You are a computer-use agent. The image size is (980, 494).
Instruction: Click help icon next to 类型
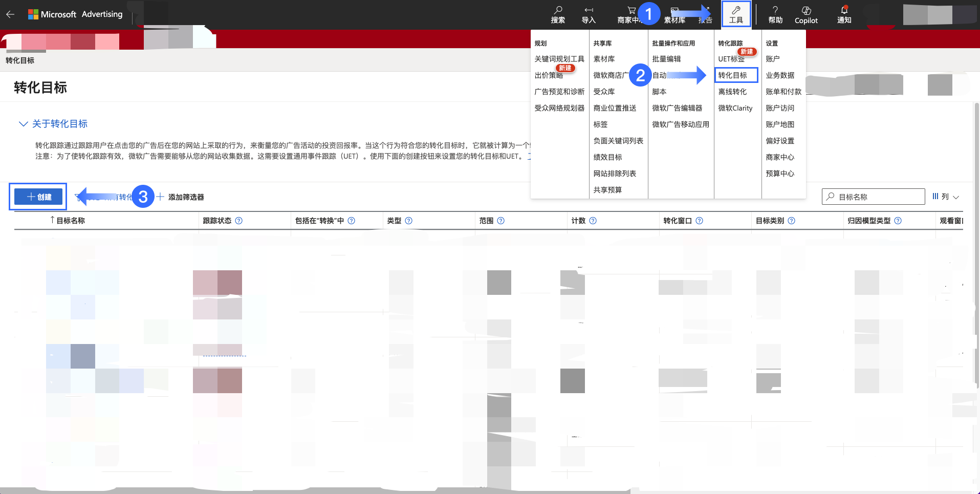408,221
